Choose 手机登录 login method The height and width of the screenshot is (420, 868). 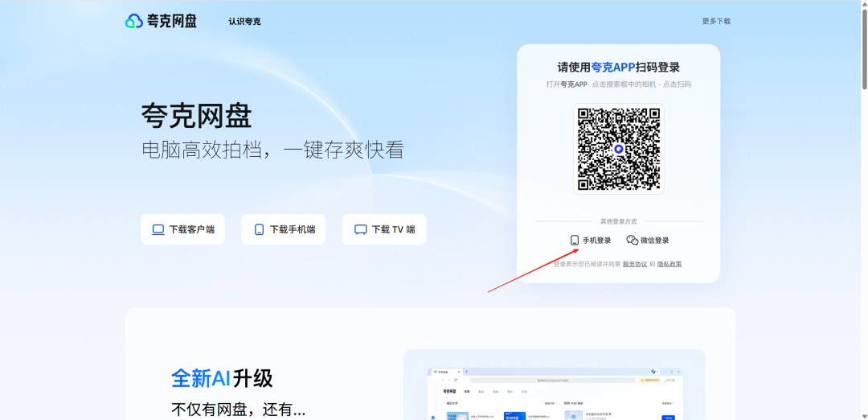click(591, 241)
